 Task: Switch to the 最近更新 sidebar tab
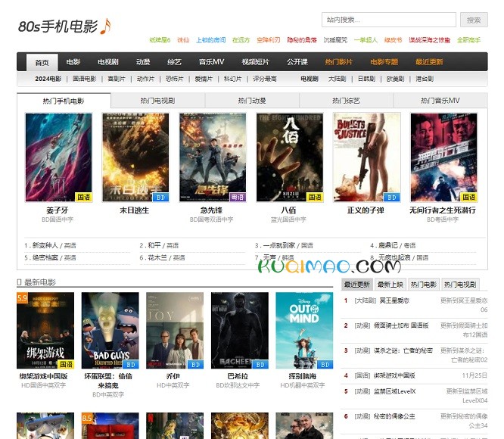click(x=357, y=285)
